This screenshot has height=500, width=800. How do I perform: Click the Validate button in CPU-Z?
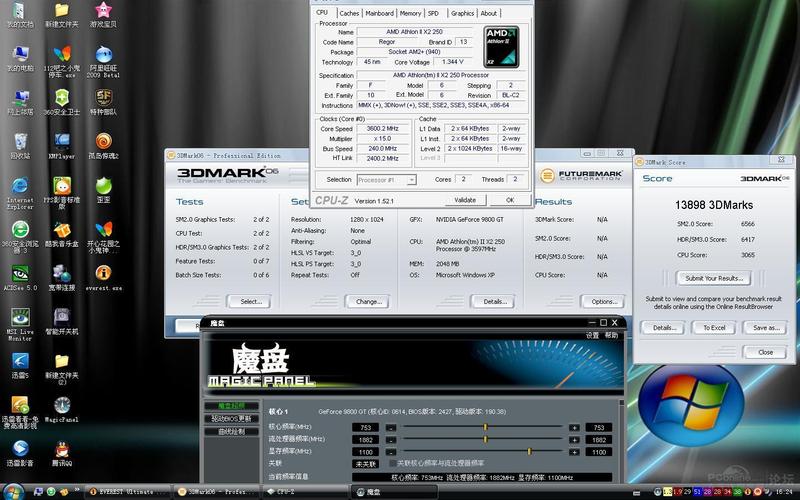(465, 200)
